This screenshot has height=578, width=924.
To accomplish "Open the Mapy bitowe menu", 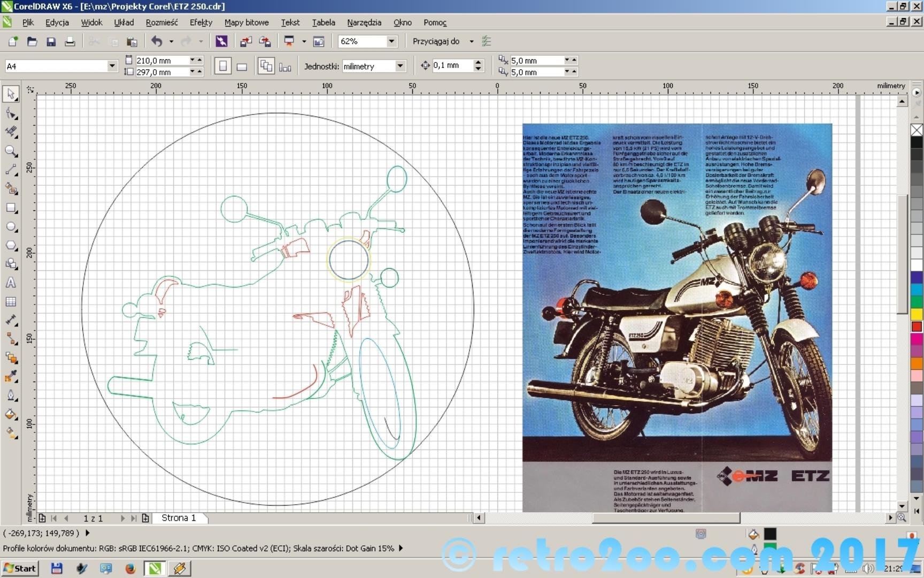I will 246,22.
